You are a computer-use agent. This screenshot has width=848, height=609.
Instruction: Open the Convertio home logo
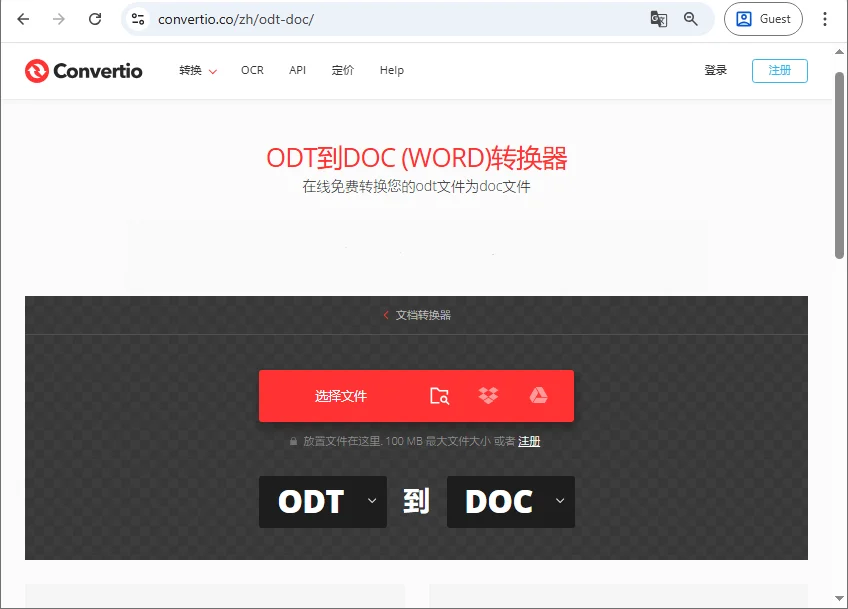[x=83, y=70]
